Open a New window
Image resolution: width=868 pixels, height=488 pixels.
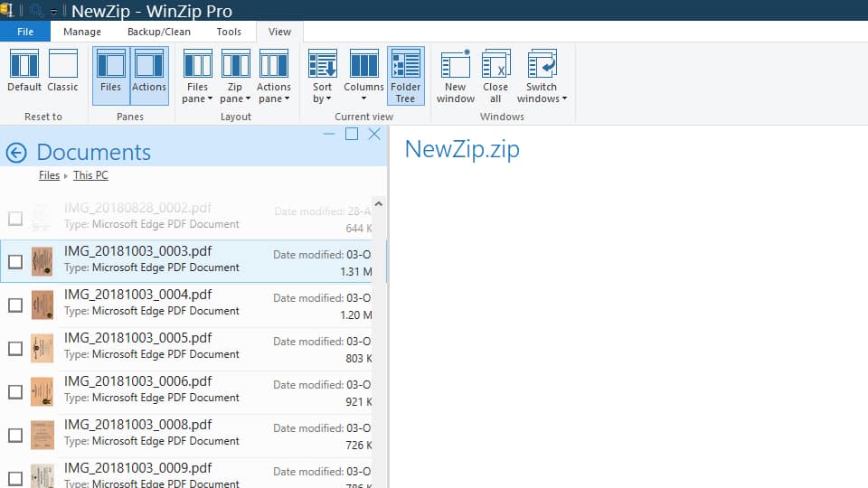(456, 76)
